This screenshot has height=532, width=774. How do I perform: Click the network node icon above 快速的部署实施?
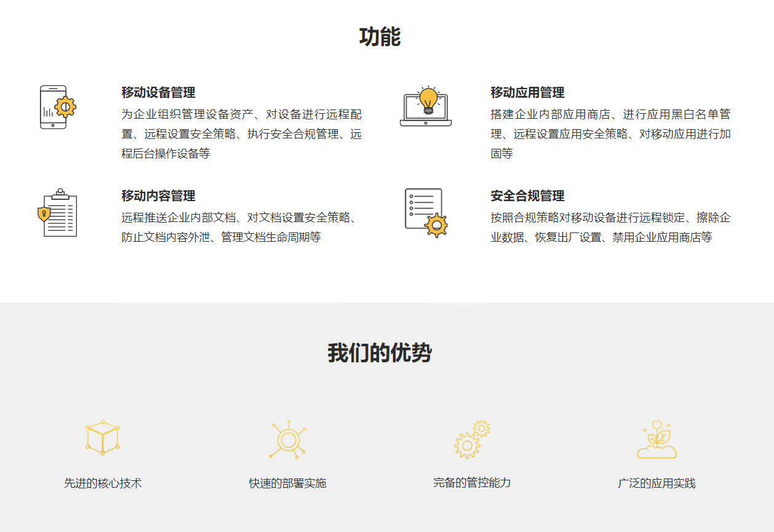(287, 438)
